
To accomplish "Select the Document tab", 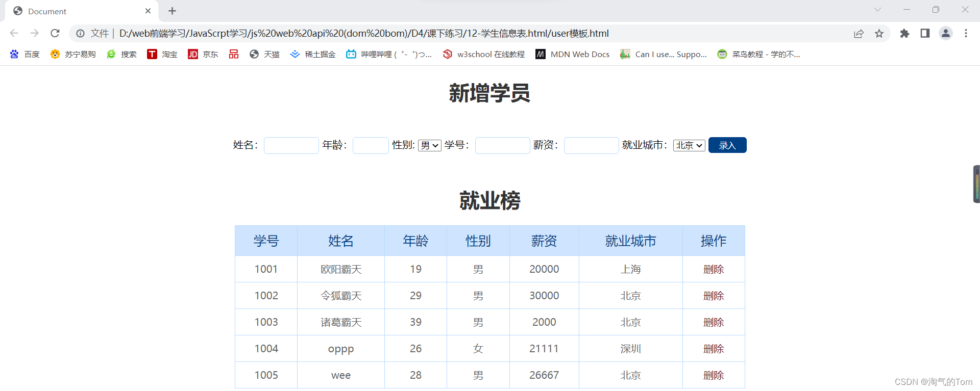I will pyautogui.click(x=82, y=11).
